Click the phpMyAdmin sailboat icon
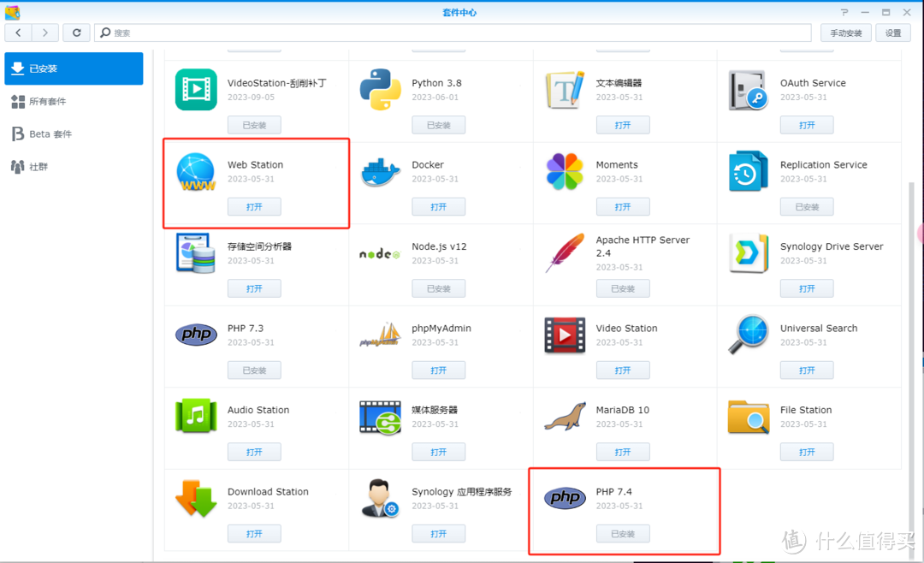This screenshot has width=924, height=563. pyautogui.click(x=380, y=335)
